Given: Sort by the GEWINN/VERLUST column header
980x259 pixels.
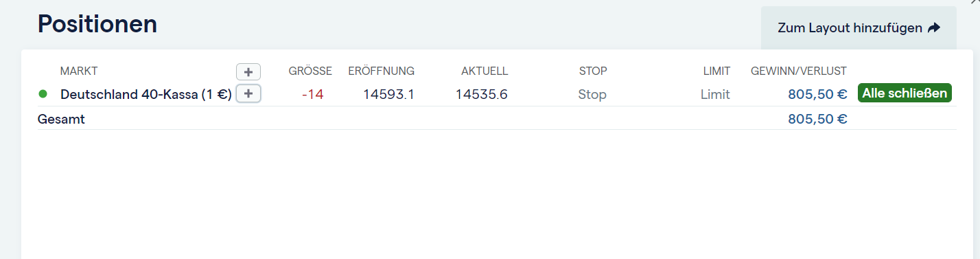Looking at the screenshot, I should click(799, 71).
